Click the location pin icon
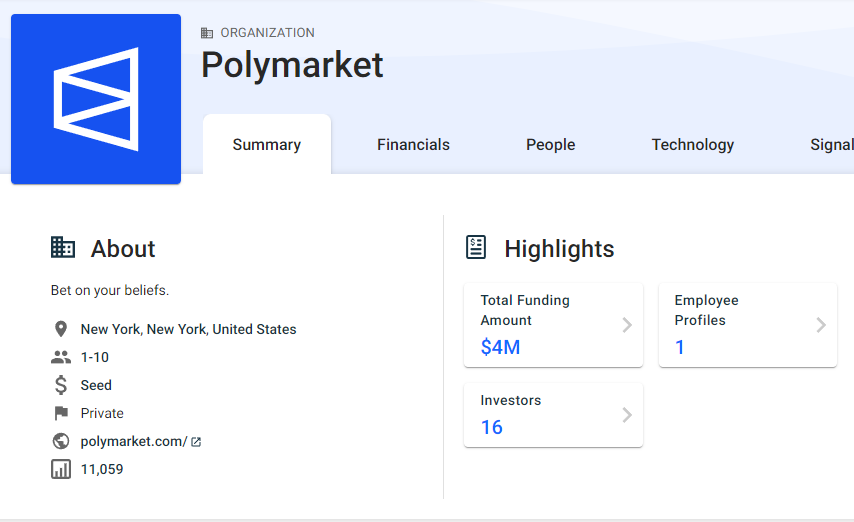This screenshot has height=522, width=854. click(x=61, y=329)
